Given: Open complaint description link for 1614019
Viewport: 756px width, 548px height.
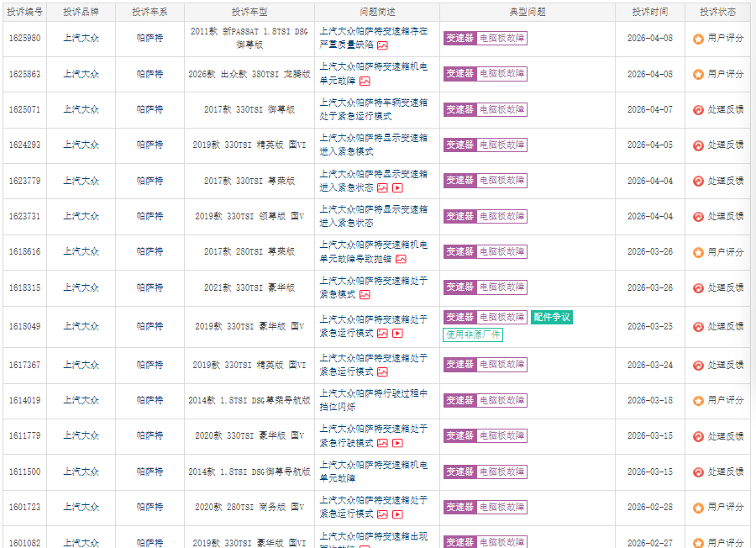Looking at the screenshot, I should (x=373, y=400).
